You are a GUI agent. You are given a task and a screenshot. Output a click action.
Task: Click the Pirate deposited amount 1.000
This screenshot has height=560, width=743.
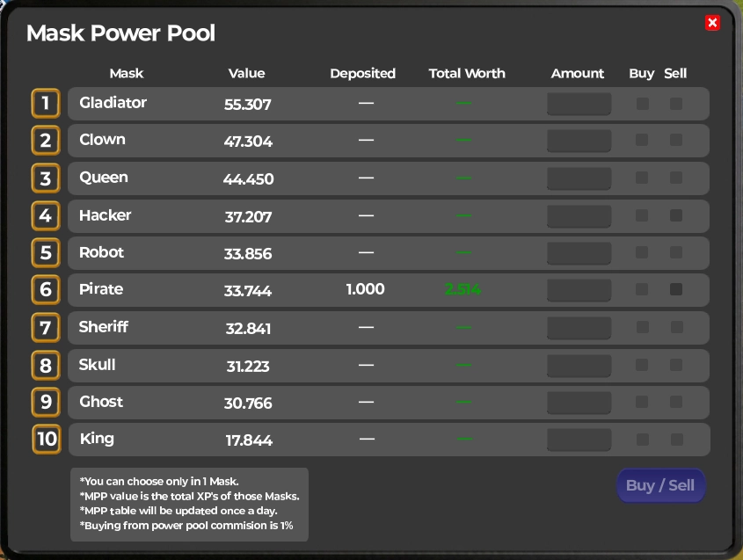pos(365,289)
